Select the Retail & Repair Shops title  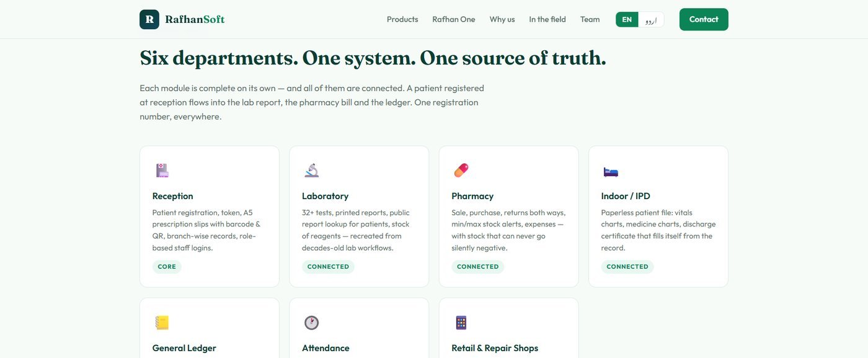click(495, 348)
